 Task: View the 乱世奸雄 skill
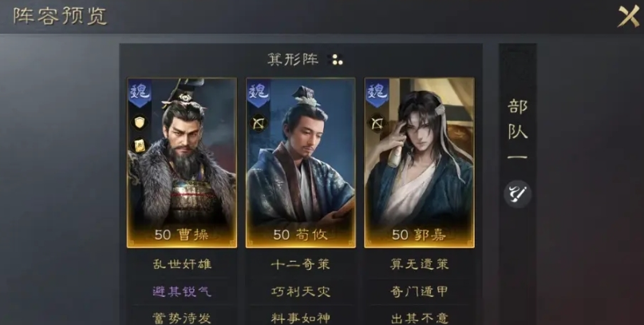click(x=182, y=264)
